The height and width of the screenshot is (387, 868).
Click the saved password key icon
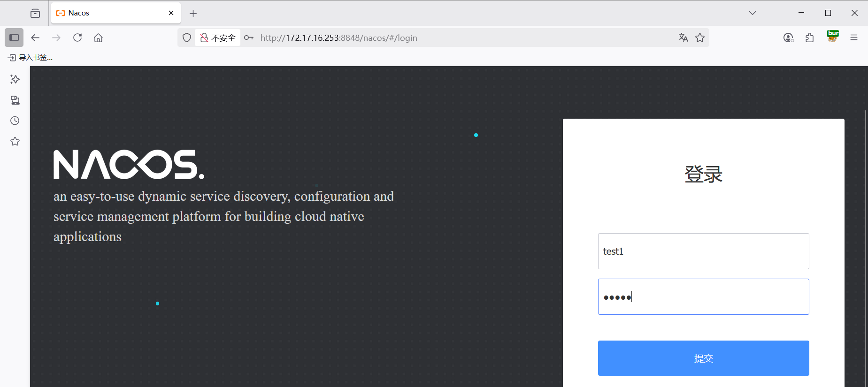249,38
